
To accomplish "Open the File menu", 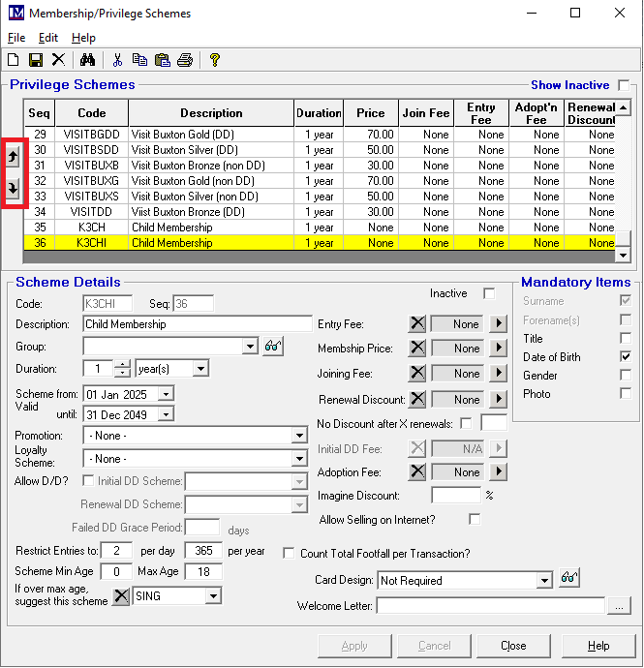I will 16,38.
